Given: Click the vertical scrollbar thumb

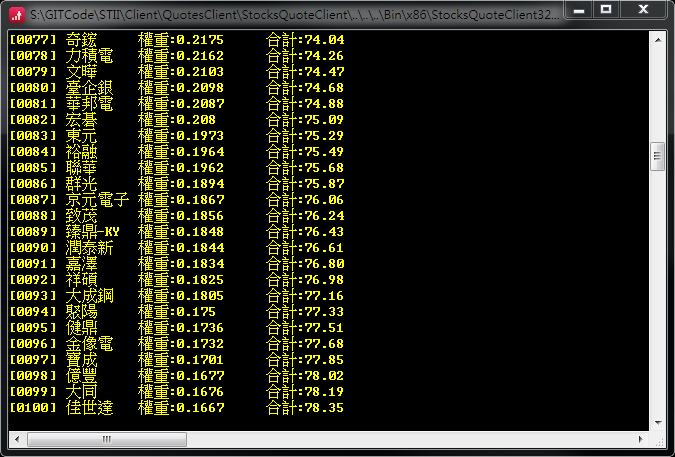Looking at the screenshot, I should tap(657, 156).
